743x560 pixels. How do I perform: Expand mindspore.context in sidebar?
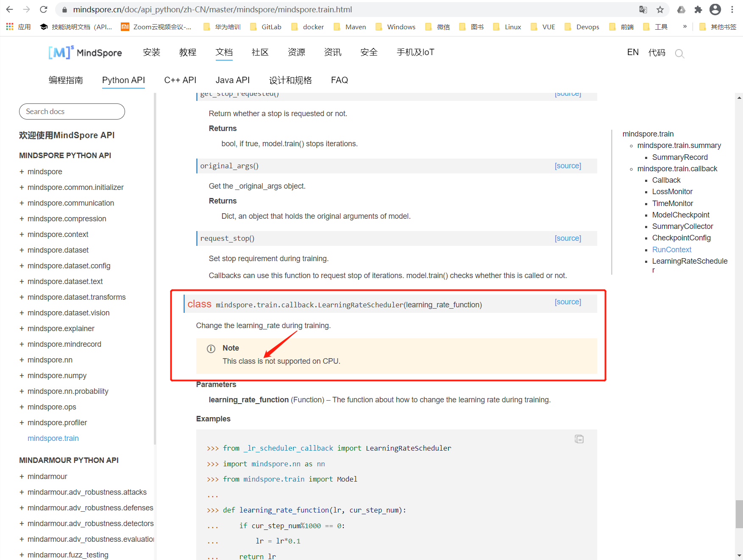point(22,234)
